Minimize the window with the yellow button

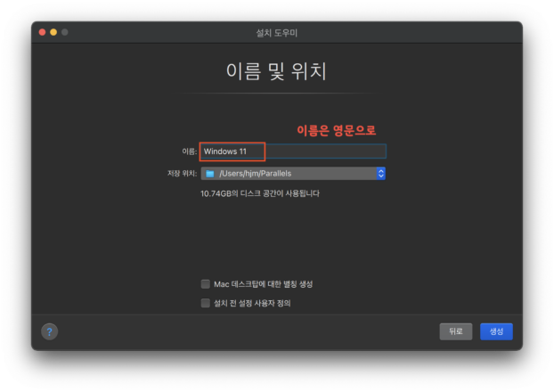pyautogui.click(x=53, y=32)
